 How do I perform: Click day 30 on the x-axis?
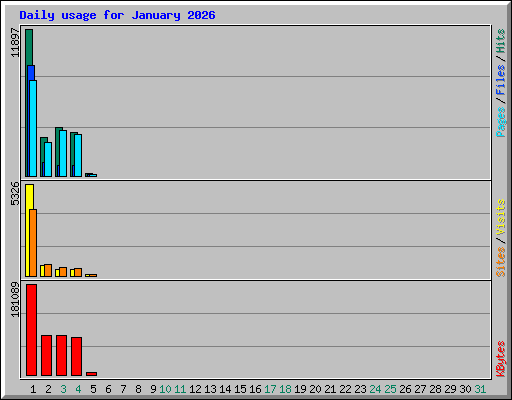pyautogui.click(x=465, y=389)
